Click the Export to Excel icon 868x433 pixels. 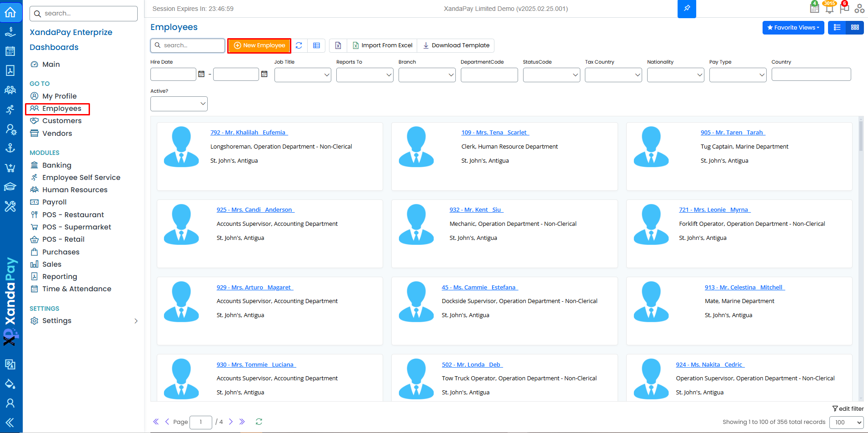tap(338, 45)
